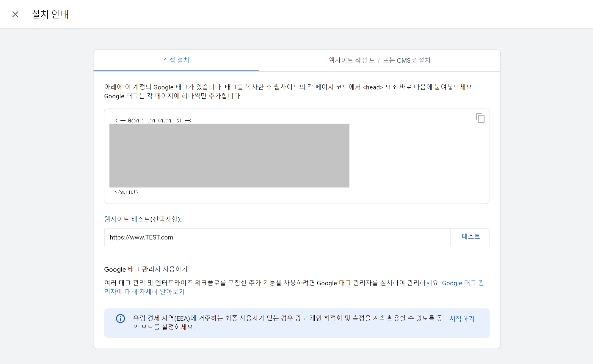The image size is (593, 364).
Task: Click the 시작하기 link in the EEA notice
Action: (x=462, y=319)
